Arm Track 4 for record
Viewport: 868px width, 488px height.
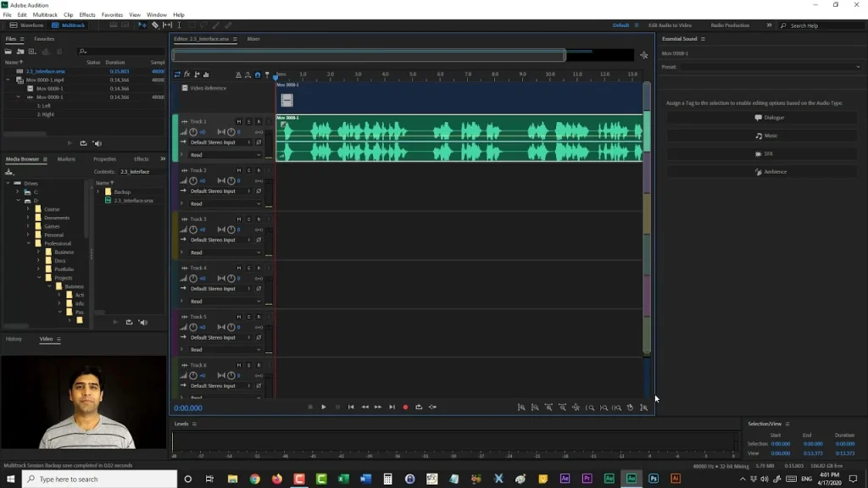point(259,268)
